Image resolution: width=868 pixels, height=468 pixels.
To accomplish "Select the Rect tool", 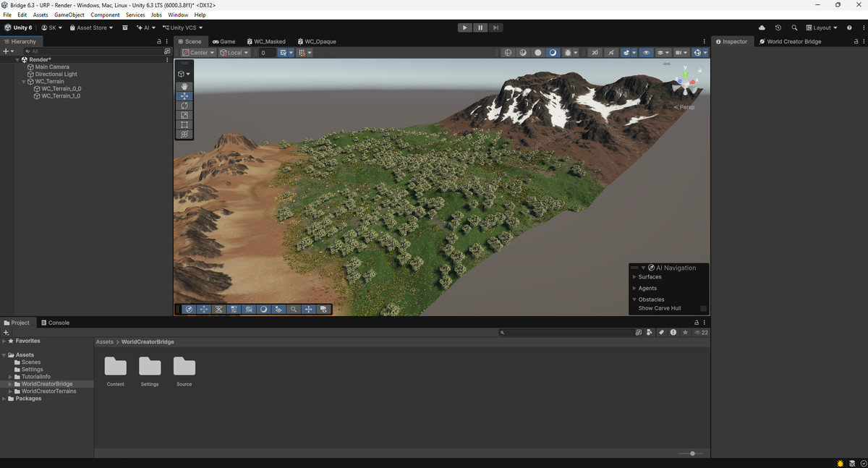I will [184, 124].
